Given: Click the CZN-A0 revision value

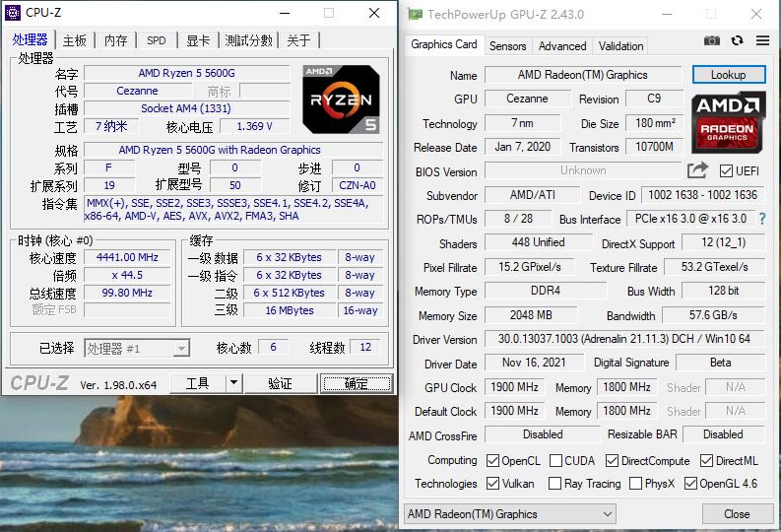Looking at the screenshot, I should [x=358, y=185].
